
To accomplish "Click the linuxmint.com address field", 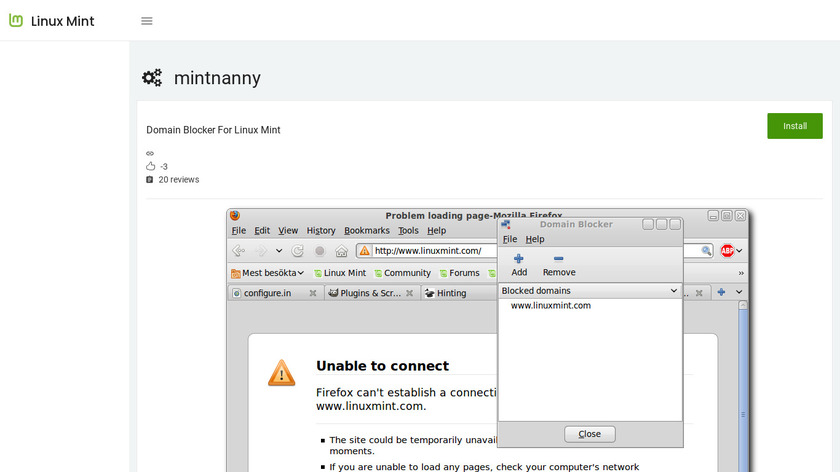I will click(x=426, y=251).
